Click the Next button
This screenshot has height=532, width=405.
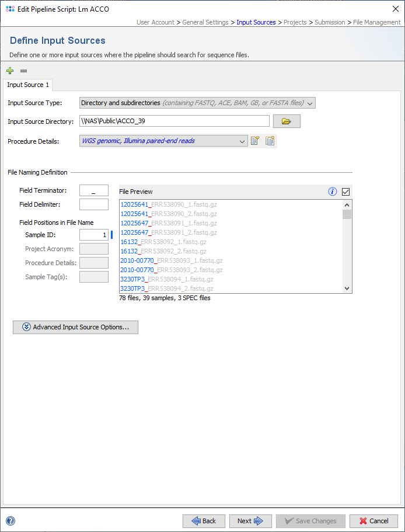tap(250, 521)
